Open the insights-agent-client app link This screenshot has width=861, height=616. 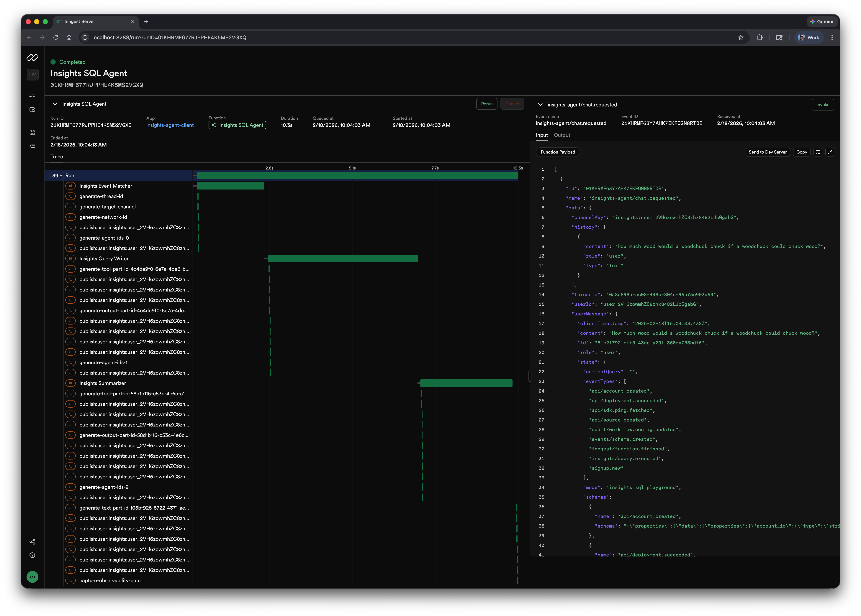[x=170, y=125]
